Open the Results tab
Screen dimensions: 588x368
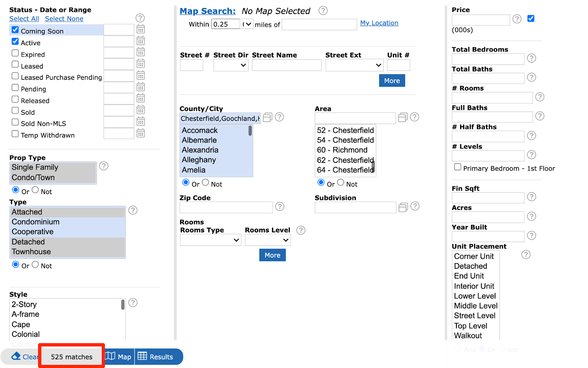(x=156, y=357)
